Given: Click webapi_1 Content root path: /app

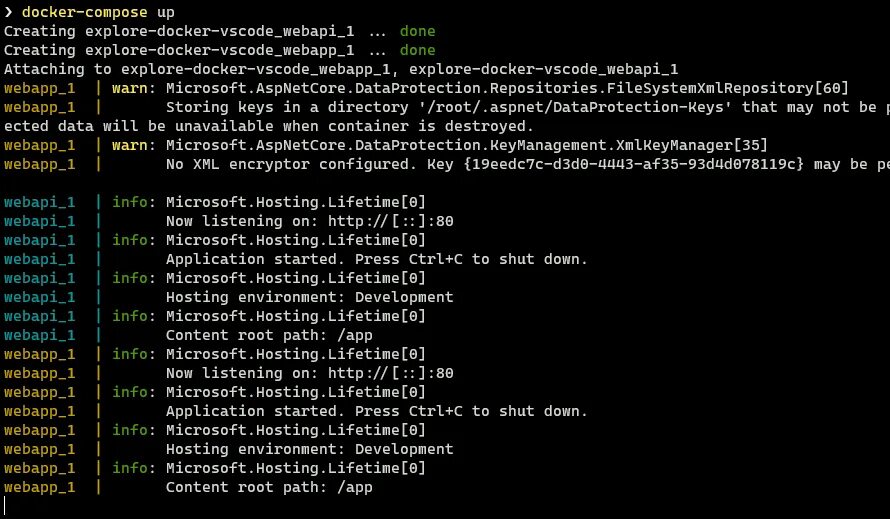Looking at the screenshot, I should tap(269, 335).
